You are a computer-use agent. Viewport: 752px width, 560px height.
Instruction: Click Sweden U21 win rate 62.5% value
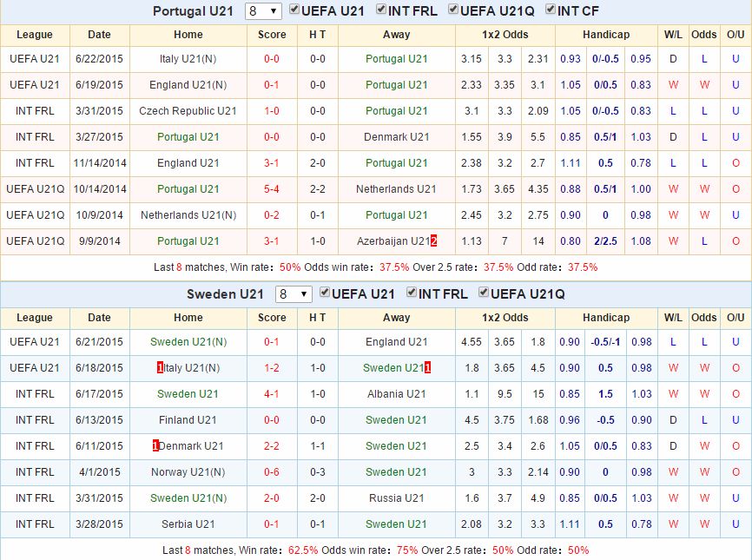[x=302, y=550]
